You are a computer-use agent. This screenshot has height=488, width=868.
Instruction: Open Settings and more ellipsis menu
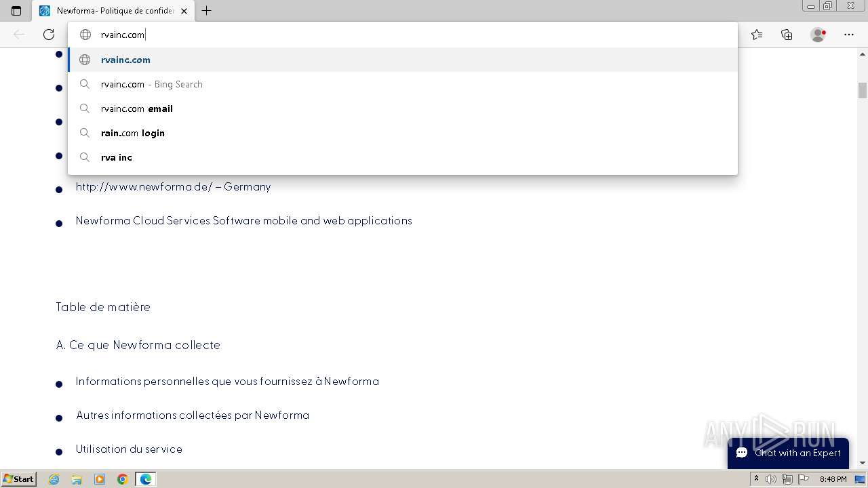tap(849, 35)
